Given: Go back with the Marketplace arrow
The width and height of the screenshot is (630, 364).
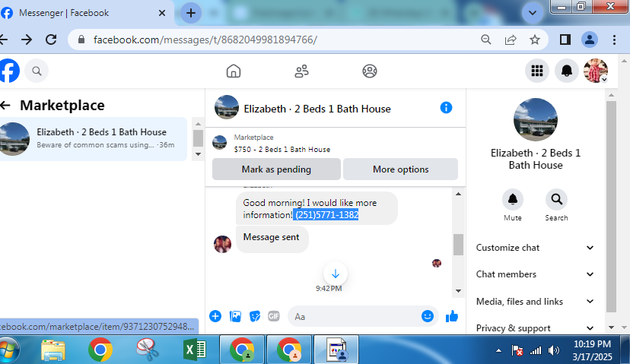Looking at the screenshot, I should pos(5,106).
